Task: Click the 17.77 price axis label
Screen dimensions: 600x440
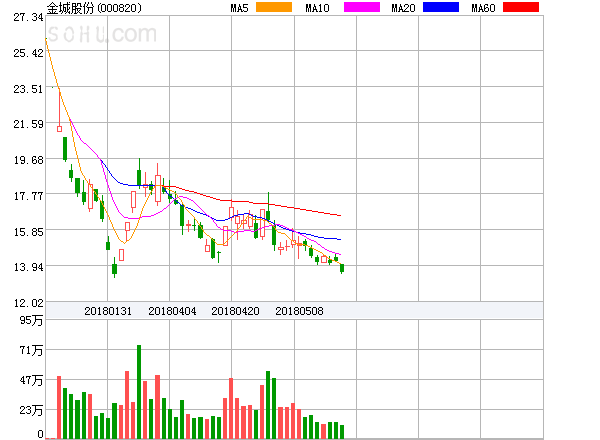Action: coord(28,196)
